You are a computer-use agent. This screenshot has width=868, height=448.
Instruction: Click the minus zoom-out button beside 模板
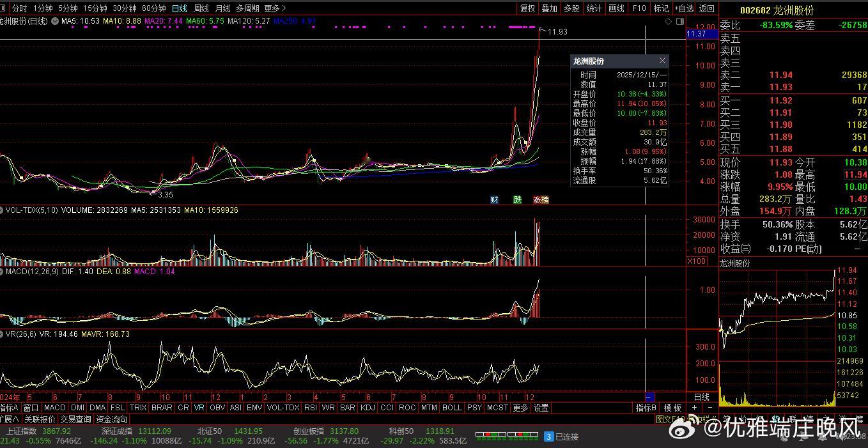pos(709,408)
